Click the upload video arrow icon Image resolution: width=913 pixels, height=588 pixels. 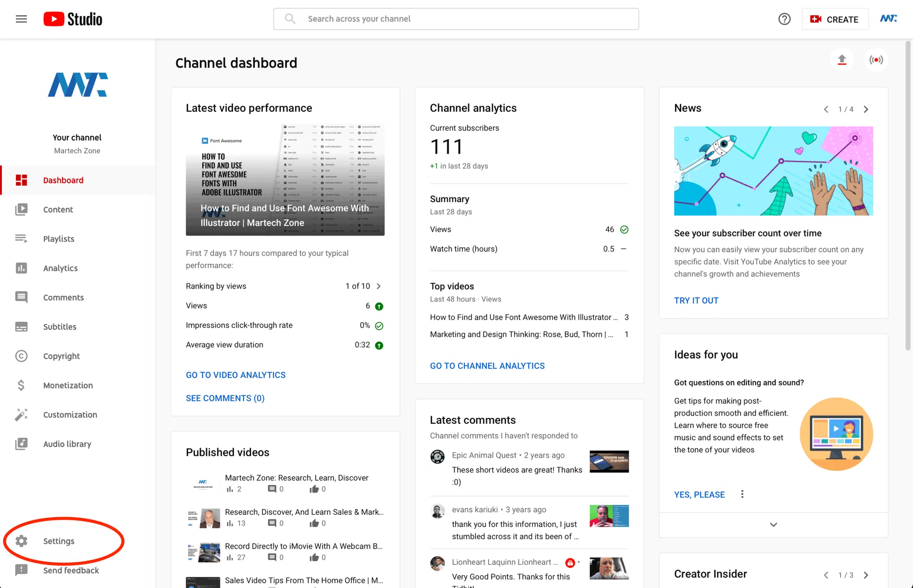click(x=842, y=60)
